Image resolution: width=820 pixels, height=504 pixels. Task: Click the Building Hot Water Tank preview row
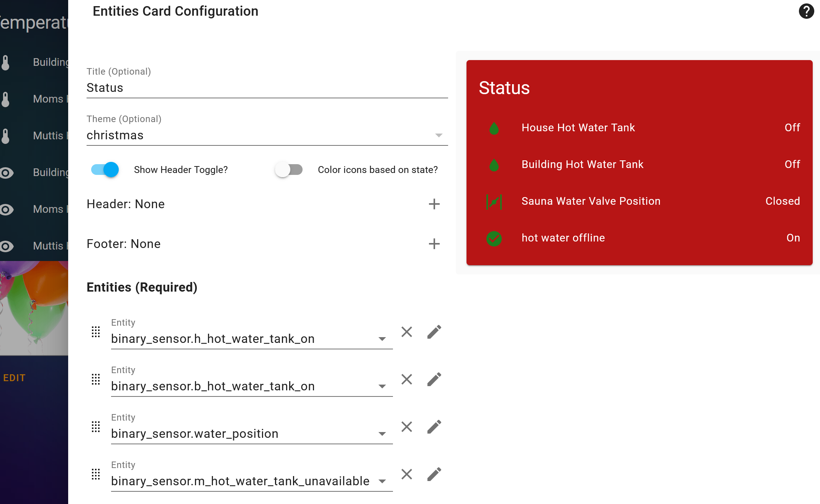(x=639, y=165)
